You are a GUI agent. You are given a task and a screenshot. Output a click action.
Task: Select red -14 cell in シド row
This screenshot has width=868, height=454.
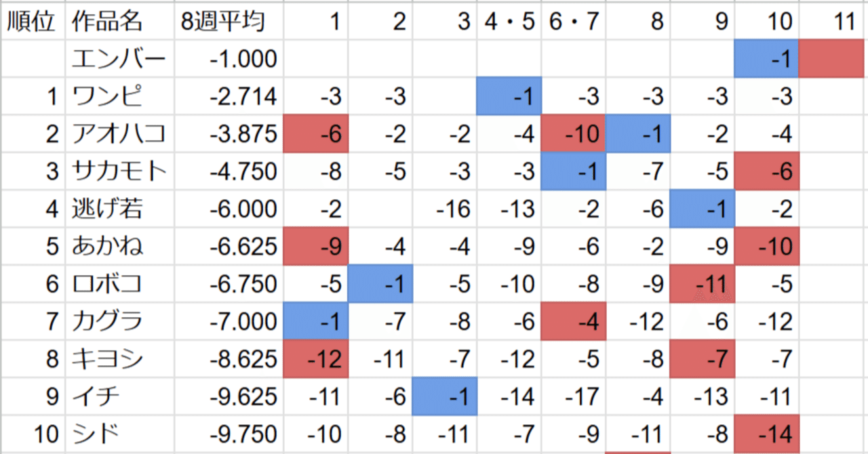(x=768, y=433)
